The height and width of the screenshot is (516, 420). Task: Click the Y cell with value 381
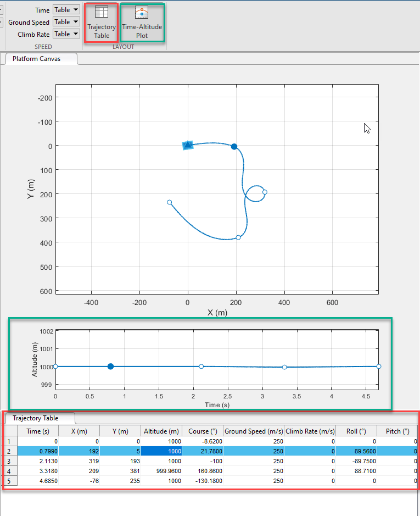pyautogui.click(x=120, y=471)
